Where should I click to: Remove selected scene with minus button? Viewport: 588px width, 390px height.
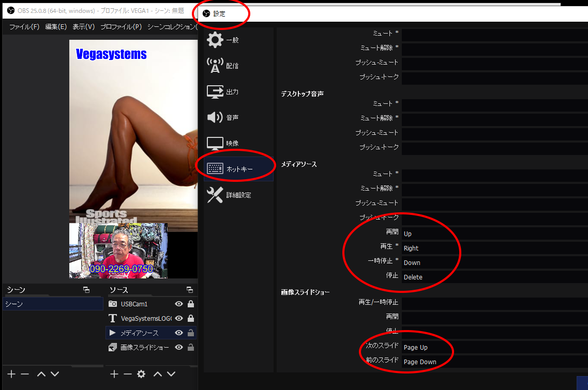coord(25,374)
